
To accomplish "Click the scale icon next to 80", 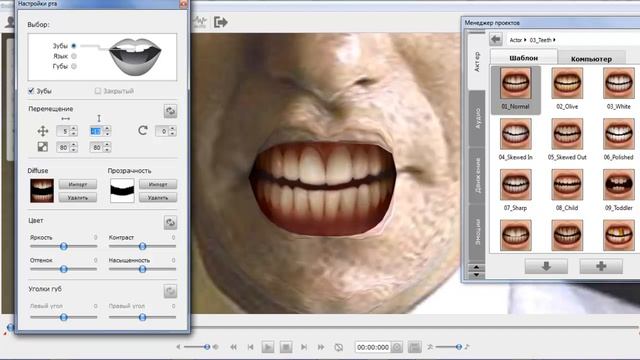I will [42, 147].
